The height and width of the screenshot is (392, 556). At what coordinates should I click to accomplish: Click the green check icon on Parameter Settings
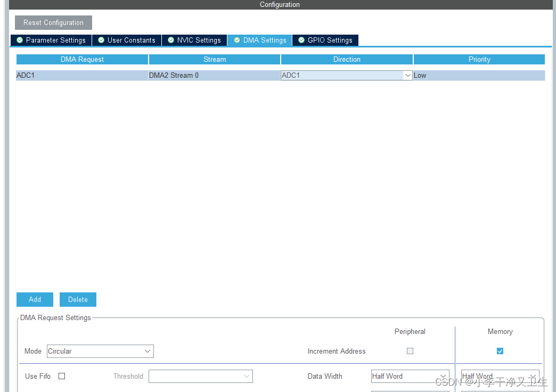coord(20,40)
